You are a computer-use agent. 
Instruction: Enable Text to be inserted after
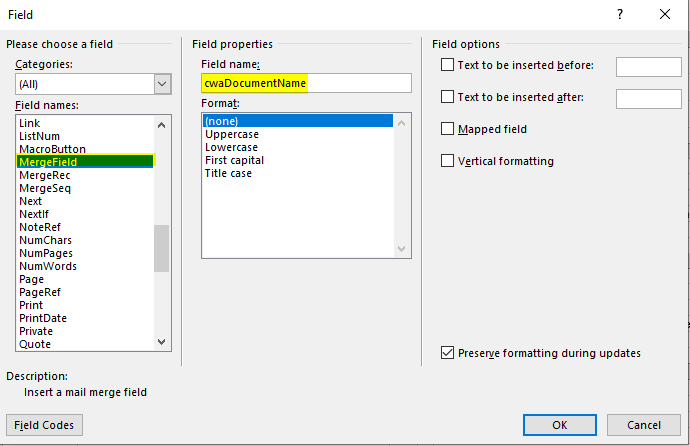tap(447, 98)
